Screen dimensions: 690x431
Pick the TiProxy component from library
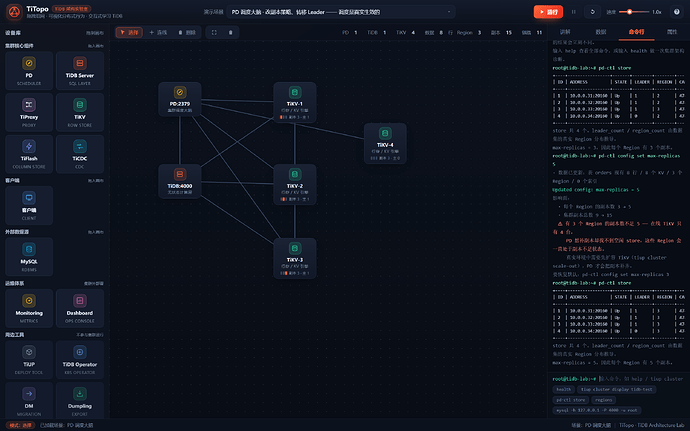[29, 112]
